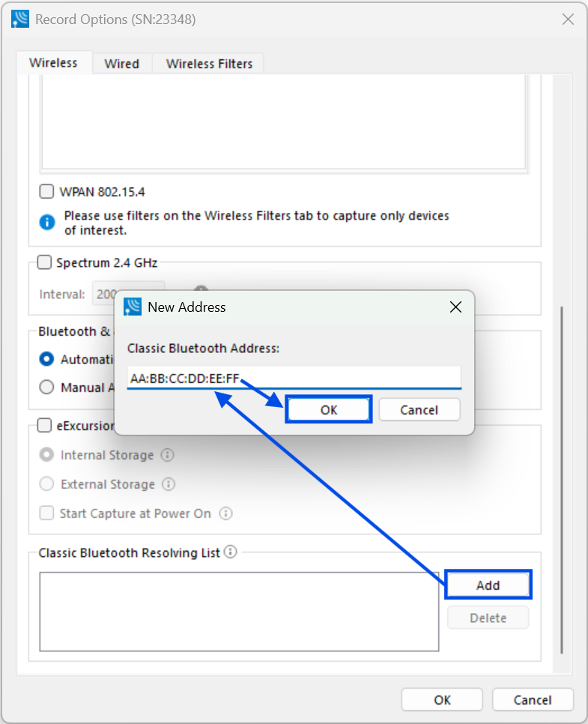Open the Wireless Filters tab

pos(209,64)
